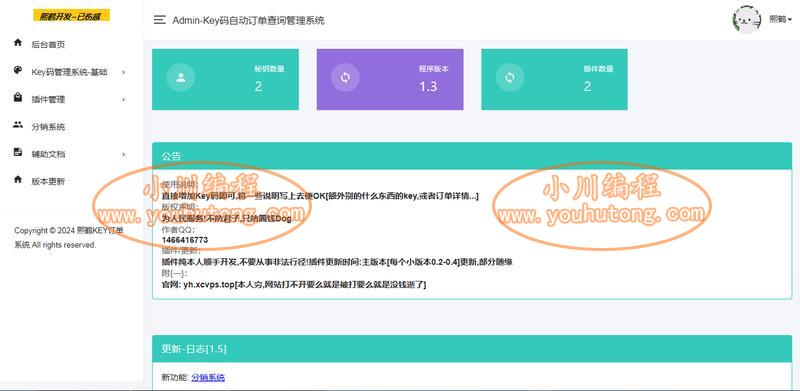The width and height of the screenshot is (800, 391).
Task: Click the bag icon beside 插件管理
Action: [x=18, y=97]
